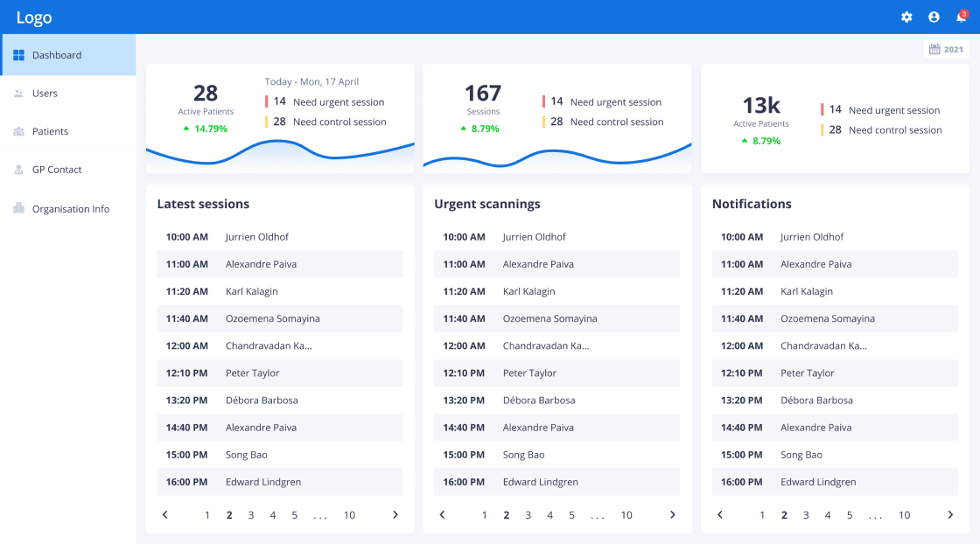Click the Logo in the header
This screenshot has width=980, height=544.
[x=34, y=17]
